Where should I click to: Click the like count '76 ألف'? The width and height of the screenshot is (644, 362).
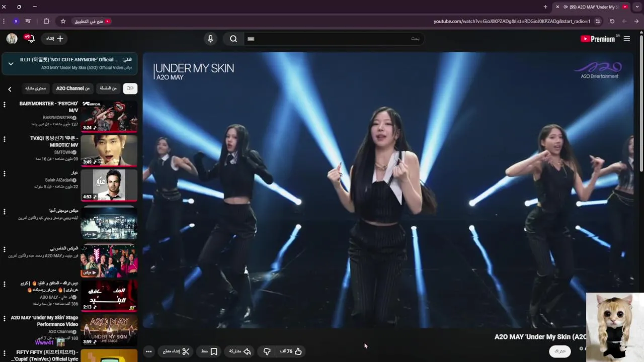(286, 351)
